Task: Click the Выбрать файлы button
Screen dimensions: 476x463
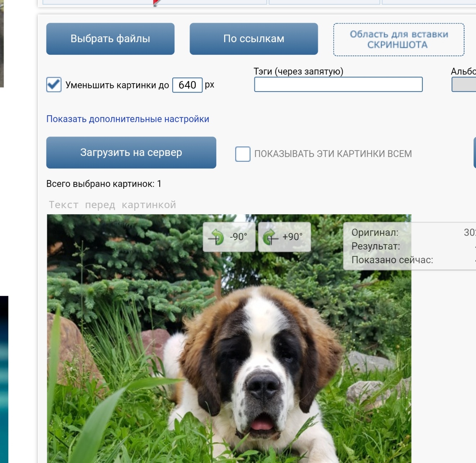Action: (x=110, y=39)
